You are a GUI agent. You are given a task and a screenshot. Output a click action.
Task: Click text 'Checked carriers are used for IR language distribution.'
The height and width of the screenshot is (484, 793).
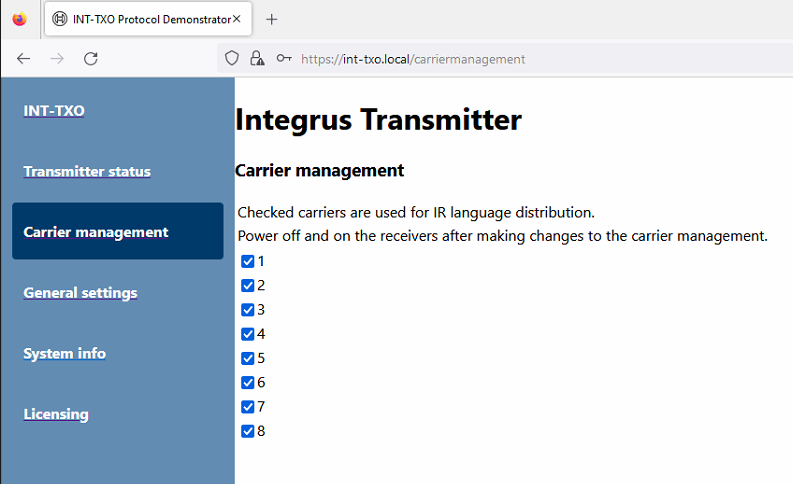coord(416,212)
